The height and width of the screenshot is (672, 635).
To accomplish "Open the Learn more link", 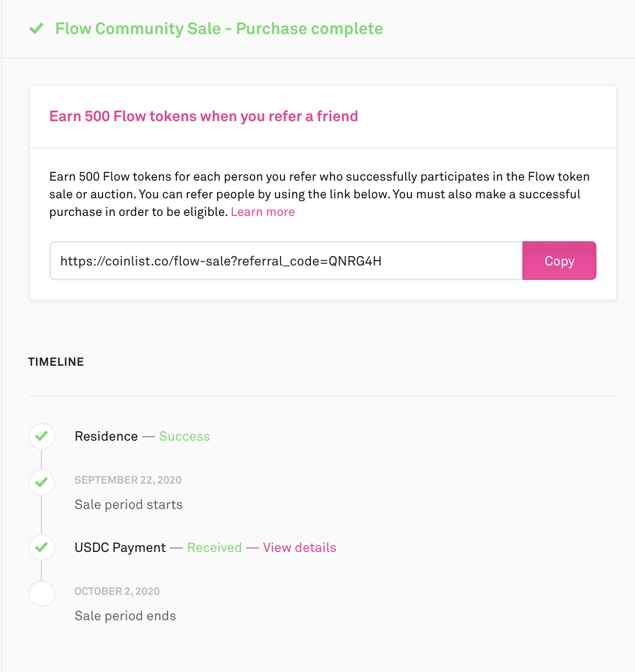I will (x=263, y=212).
